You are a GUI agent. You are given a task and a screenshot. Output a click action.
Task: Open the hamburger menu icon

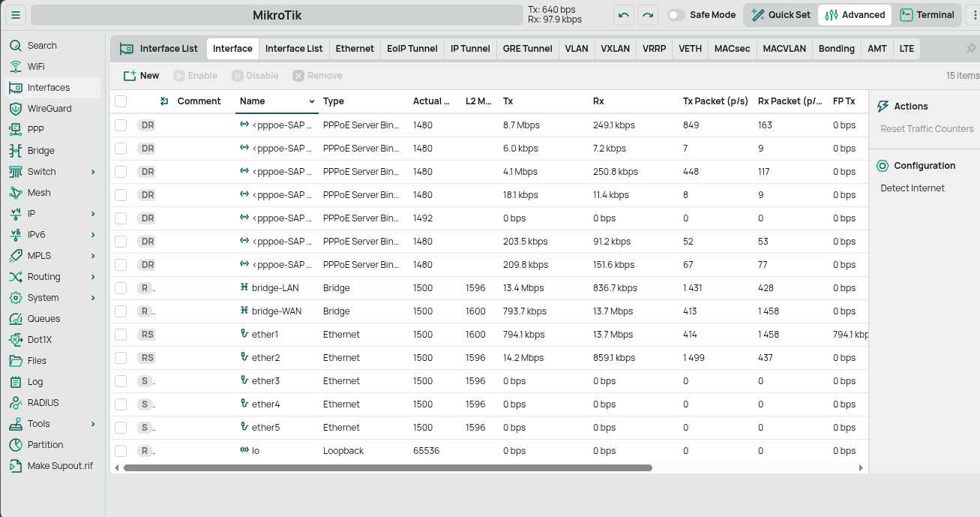pos(16,15)
